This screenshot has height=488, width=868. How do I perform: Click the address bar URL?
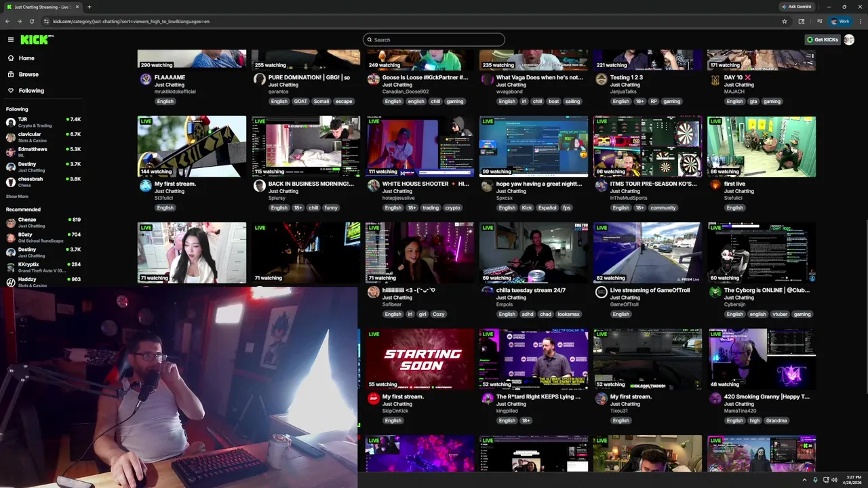point(131,21)
